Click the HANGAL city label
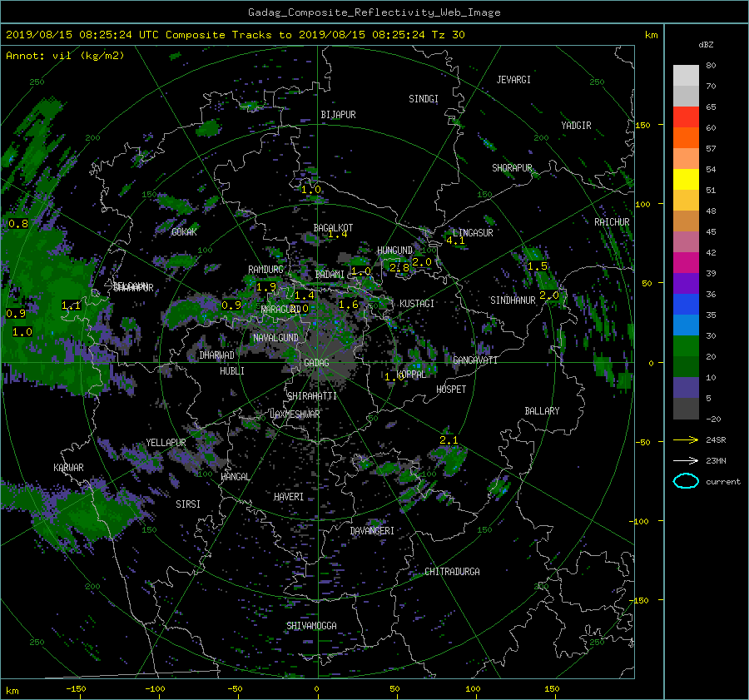This screenshot has height=700, width=749. coord(235,477)
